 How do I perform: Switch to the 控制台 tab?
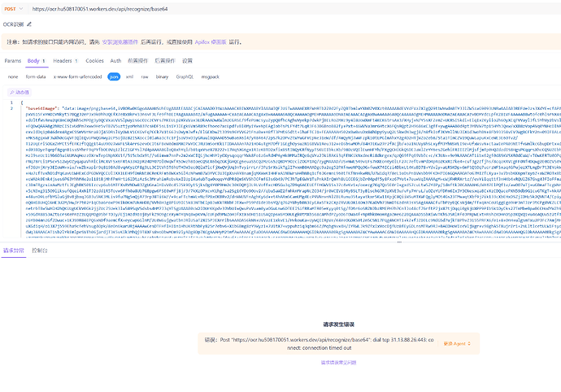coord(40,250)
